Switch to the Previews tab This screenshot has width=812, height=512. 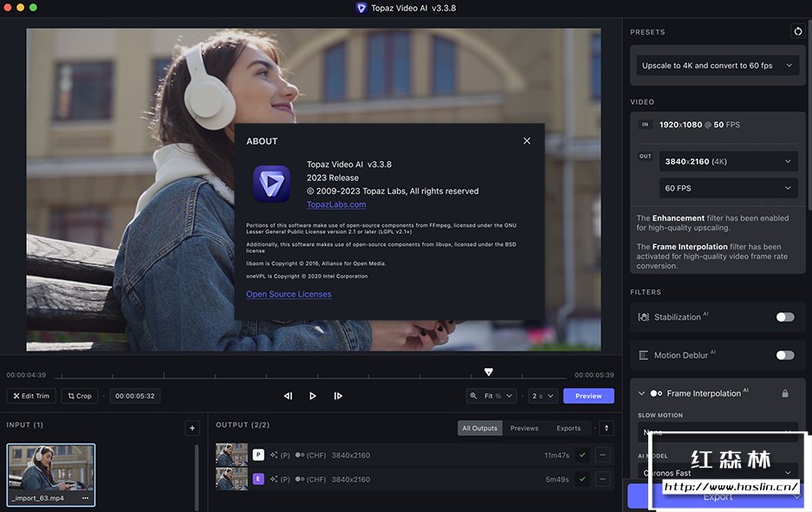pos(524,428)
